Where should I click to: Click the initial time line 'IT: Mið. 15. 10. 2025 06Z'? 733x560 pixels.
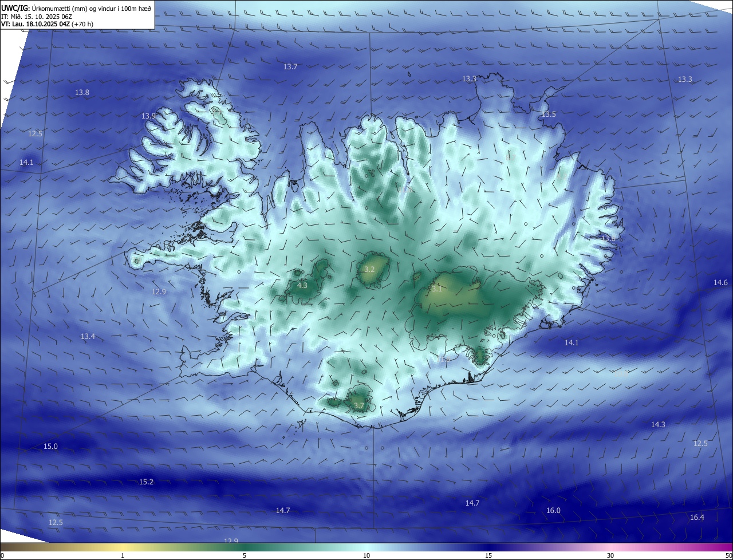37,16
